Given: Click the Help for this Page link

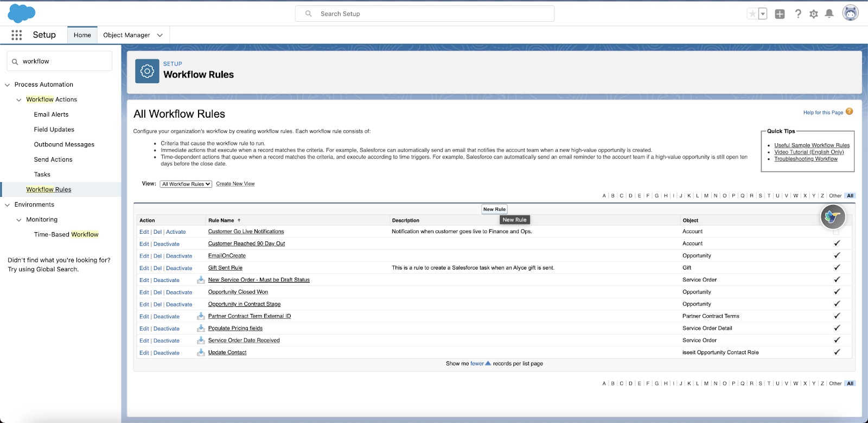Looking at the screenshot, I should pyautogui.click(x=823, y=112).
